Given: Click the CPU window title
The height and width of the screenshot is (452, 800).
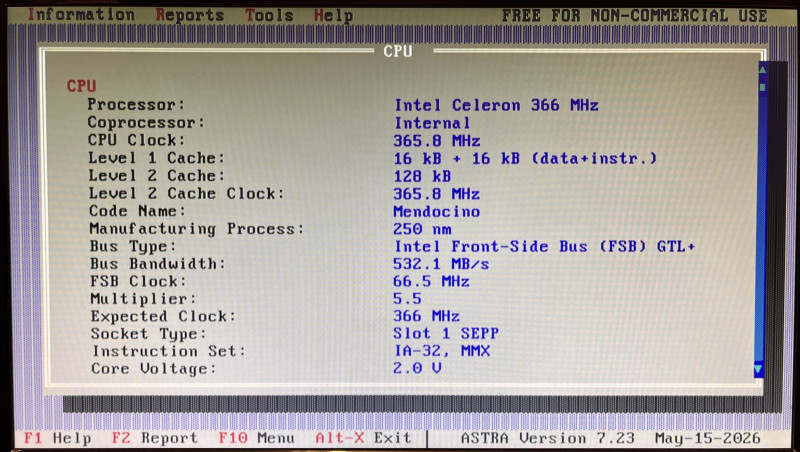Looking at the screenshot, I should [398, 51].
